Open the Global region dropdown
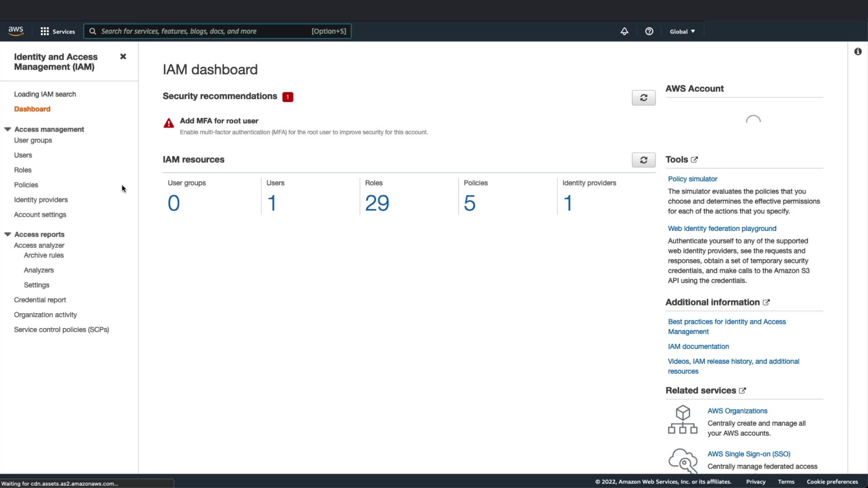Image resolution: width=868 pixels, height=488 pixels. pyautogui.click(x=682, y=31)
